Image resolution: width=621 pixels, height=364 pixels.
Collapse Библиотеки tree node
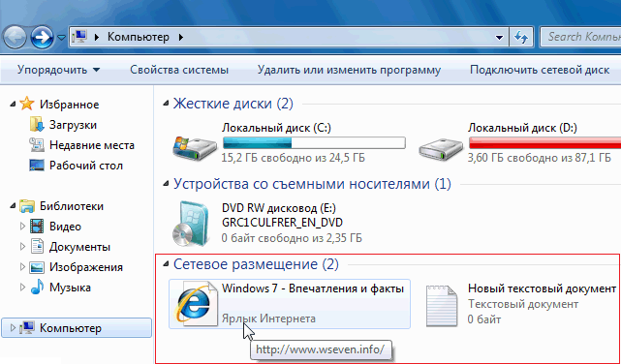click(13, 206)
